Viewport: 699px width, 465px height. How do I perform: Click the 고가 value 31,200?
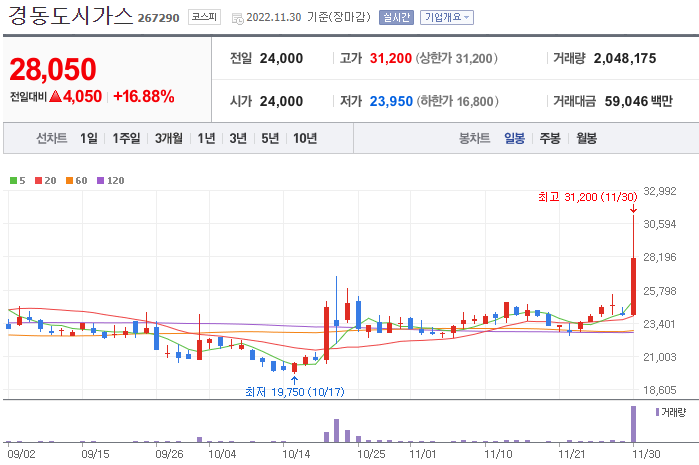(391, 58)
